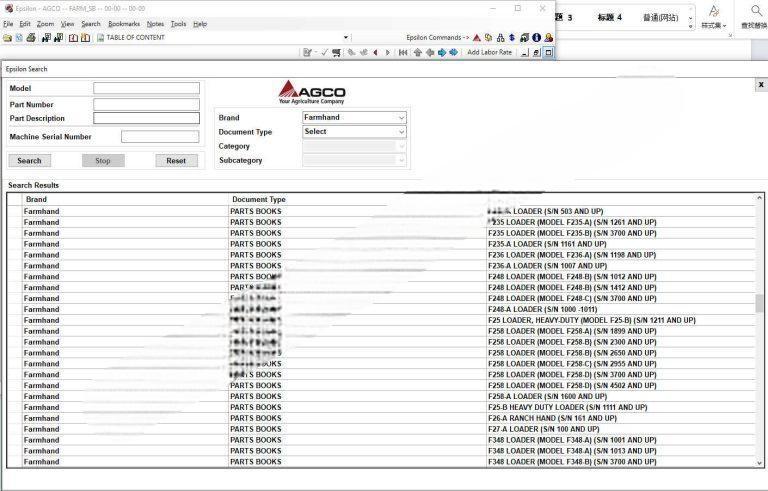Click the blue information circle icon
This screenshot has width=768, height=491.
pos(536,38)
